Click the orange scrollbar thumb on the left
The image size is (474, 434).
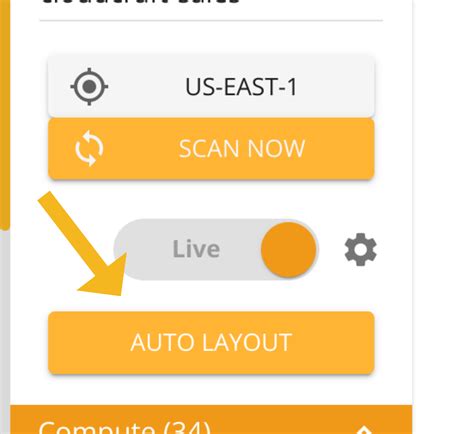click(5, 113)
